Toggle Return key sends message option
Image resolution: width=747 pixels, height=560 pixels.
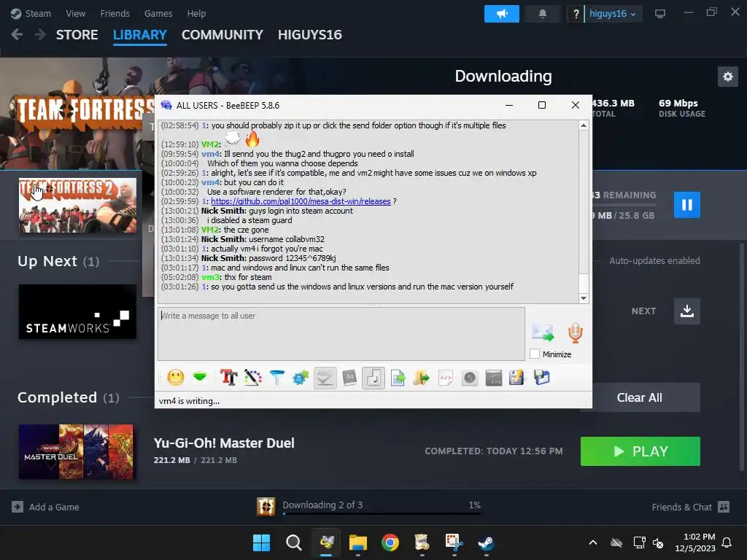coord(373,378)
